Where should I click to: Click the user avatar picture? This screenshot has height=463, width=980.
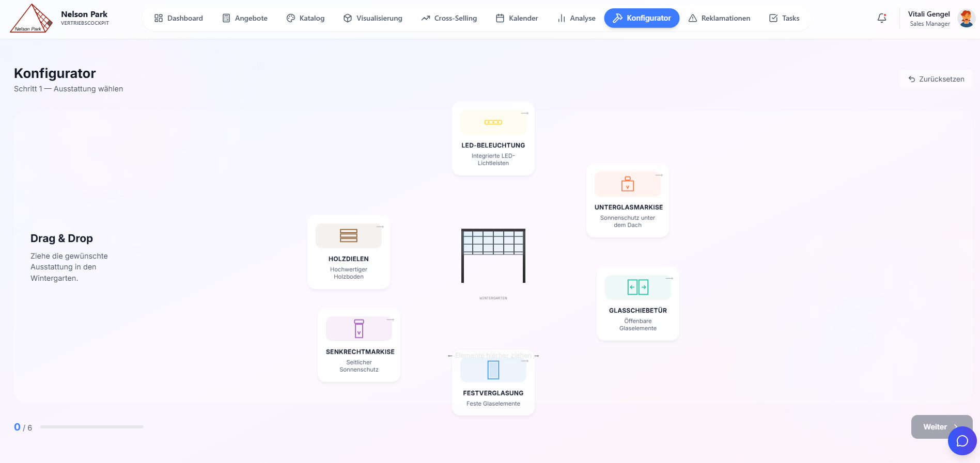tap(966, 18)
